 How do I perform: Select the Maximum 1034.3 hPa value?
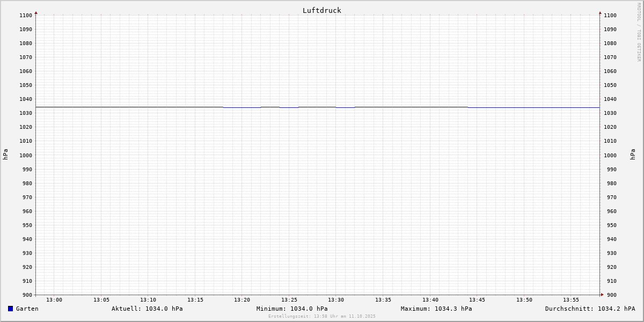(x=436, y=309)
